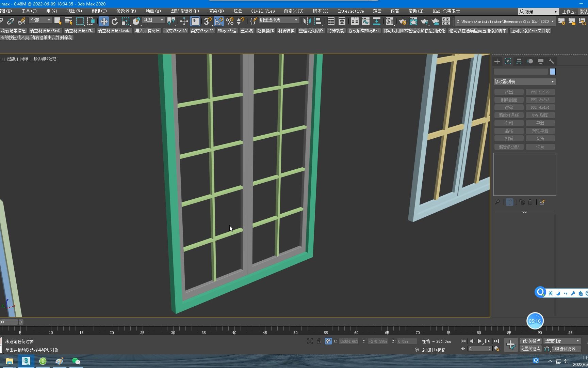
Task: Toggle Selection Lock padlock
Action: click(319, 341)
